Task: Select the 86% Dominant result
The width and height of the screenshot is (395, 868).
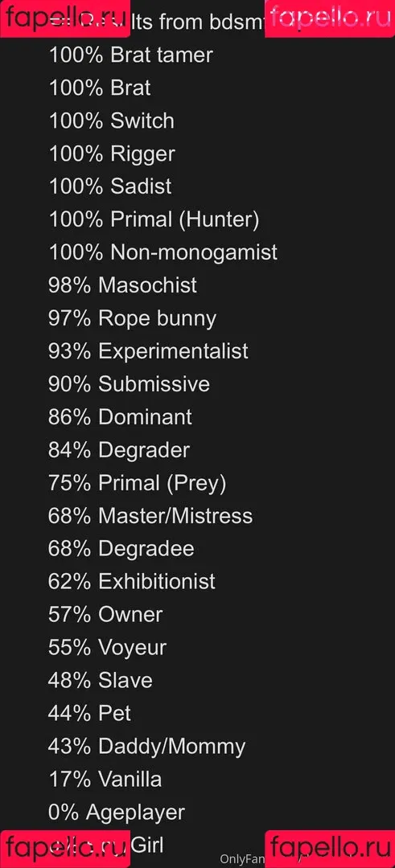Action: coord(120,417)
